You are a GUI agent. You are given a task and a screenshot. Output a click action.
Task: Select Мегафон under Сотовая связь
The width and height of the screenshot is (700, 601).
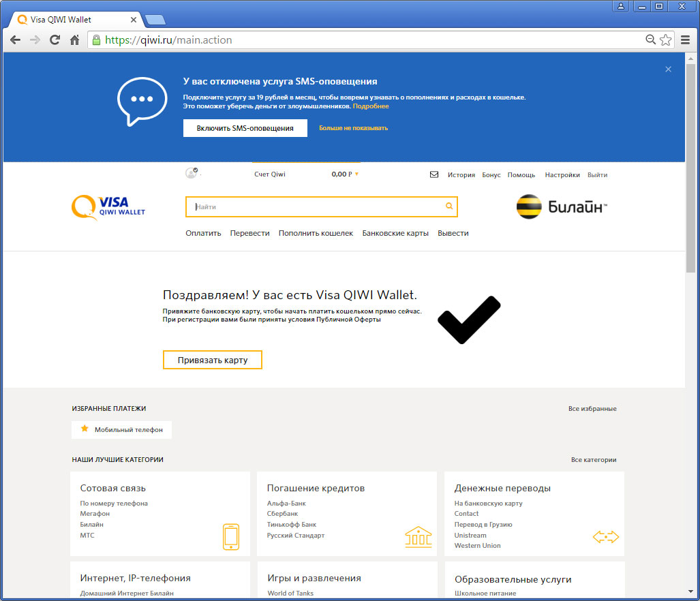click(95, 514)
